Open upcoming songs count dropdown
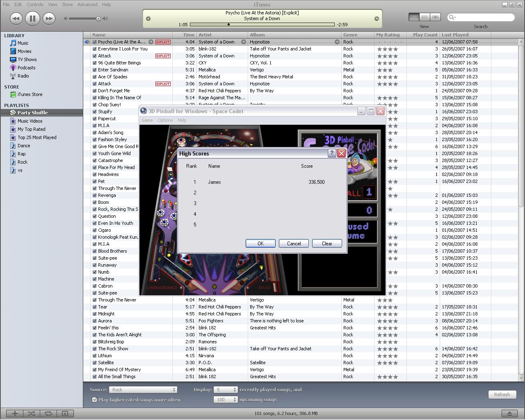This screenshot has height=420, width=525. [x=226, y=399]
